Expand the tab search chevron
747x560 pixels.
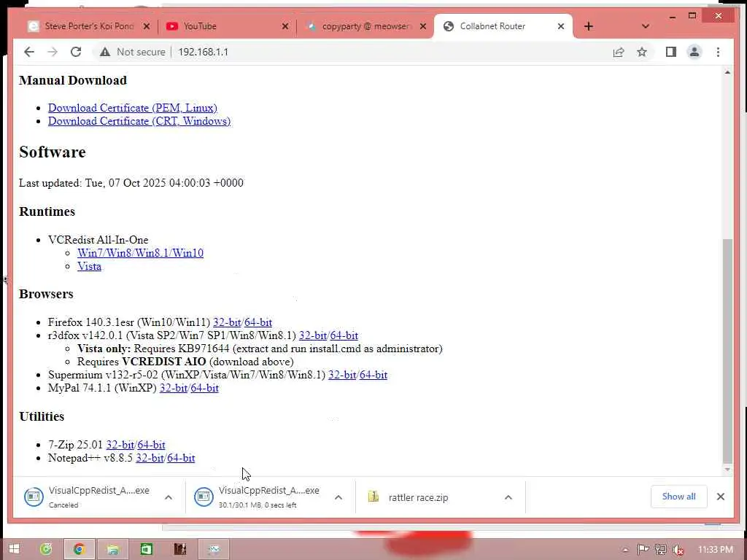pos(646,26)
